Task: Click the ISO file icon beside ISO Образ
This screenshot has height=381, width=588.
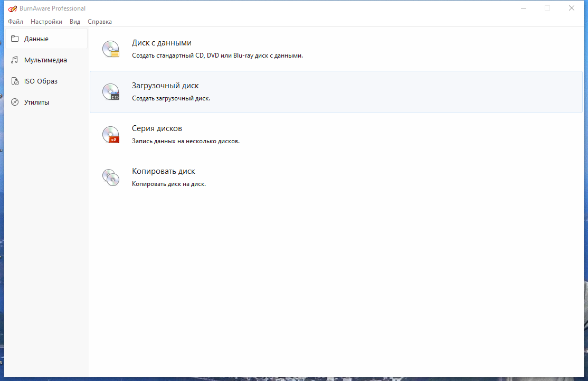Action: pyautogui.click(x=15, y=81)
